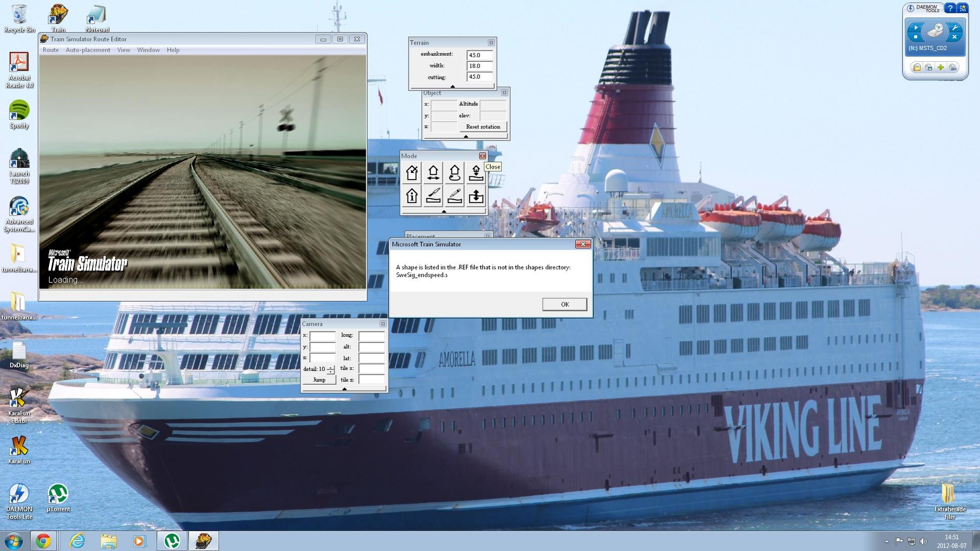Viewport: 980px width, 551px height.
Task: Click DAEMON Tools gadget open folder image icon
Action: (x=917, y=67)
